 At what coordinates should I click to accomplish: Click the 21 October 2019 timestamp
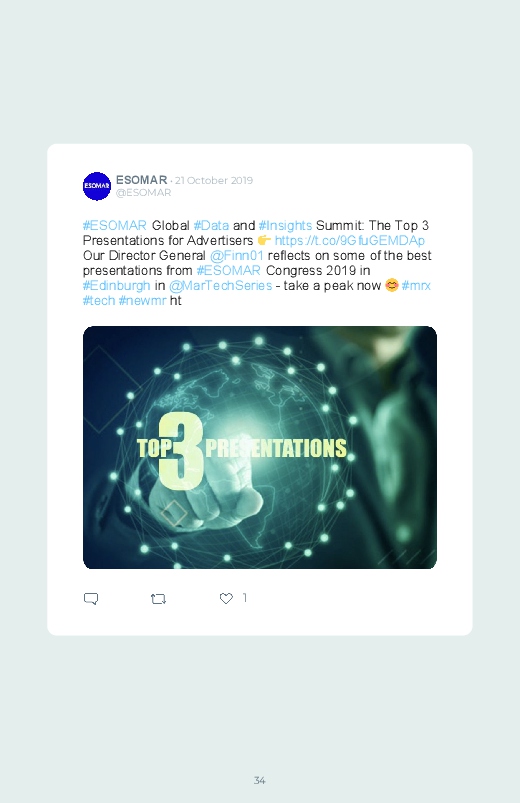pos(214,180)
